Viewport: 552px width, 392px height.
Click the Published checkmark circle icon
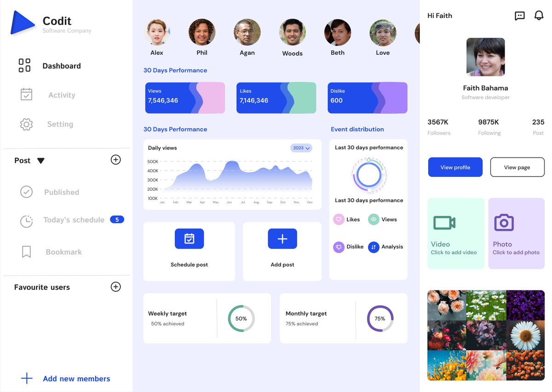27,192
